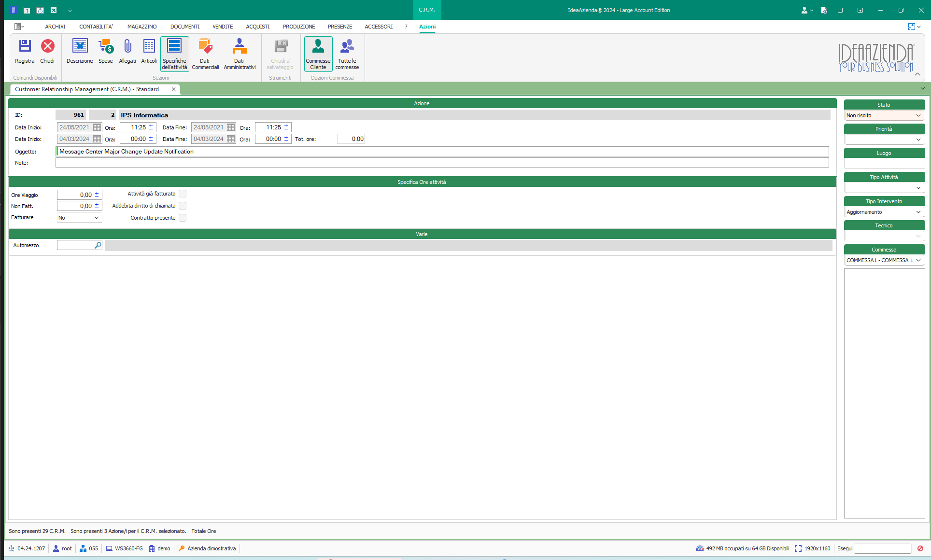Screen dimensions: 931x560
Task: Click the red stop icon next to Esegui
Action: [920, 548]
